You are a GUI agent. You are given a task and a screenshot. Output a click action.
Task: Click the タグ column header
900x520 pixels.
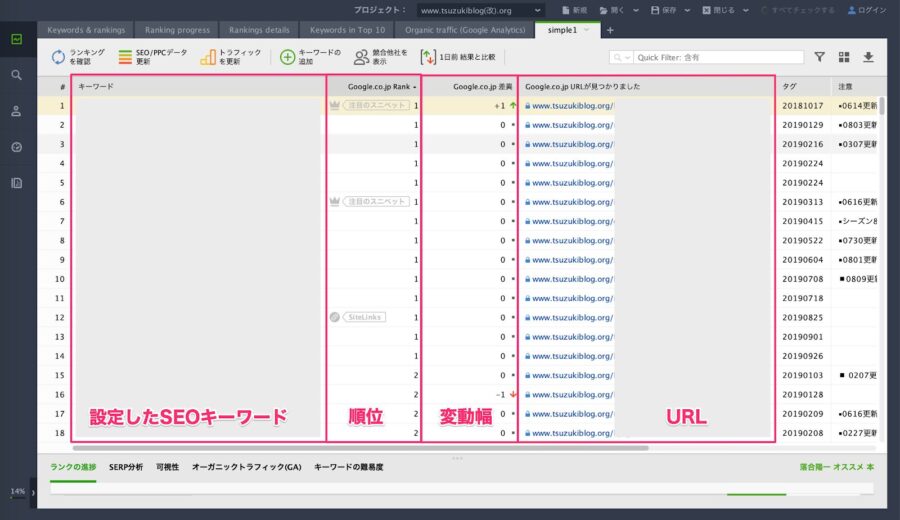pos(804,87)
